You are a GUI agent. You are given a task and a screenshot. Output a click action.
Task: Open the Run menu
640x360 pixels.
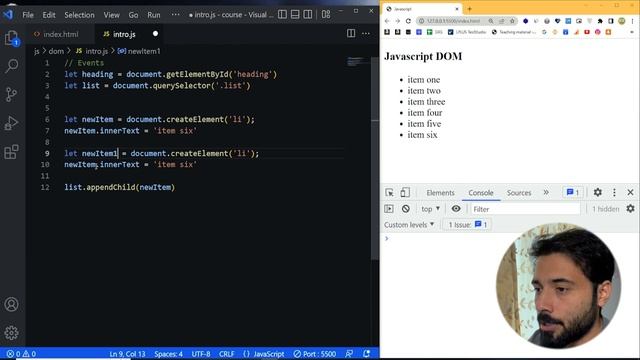pos(154,15)
